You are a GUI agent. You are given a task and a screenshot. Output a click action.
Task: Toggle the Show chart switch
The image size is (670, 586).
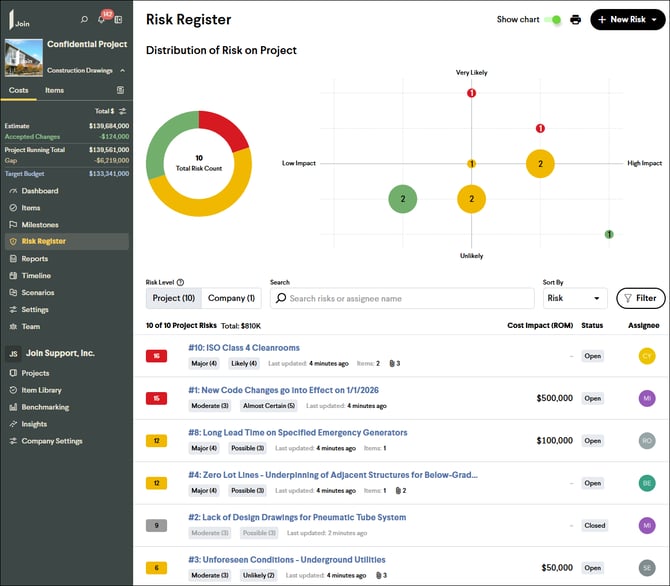click(x=553, y=19)
